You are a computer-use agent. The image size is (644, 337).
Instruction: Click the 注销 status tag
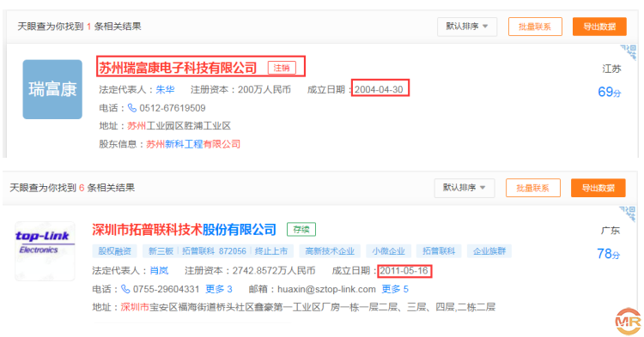point(282,68)
